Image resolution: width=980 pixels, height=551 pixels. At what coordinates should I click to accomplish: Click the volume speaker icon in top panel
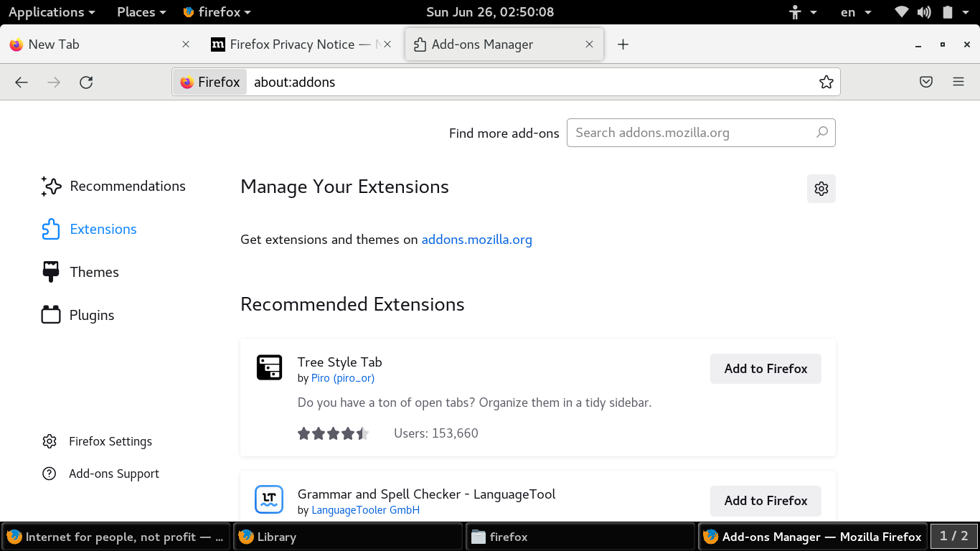924,12
